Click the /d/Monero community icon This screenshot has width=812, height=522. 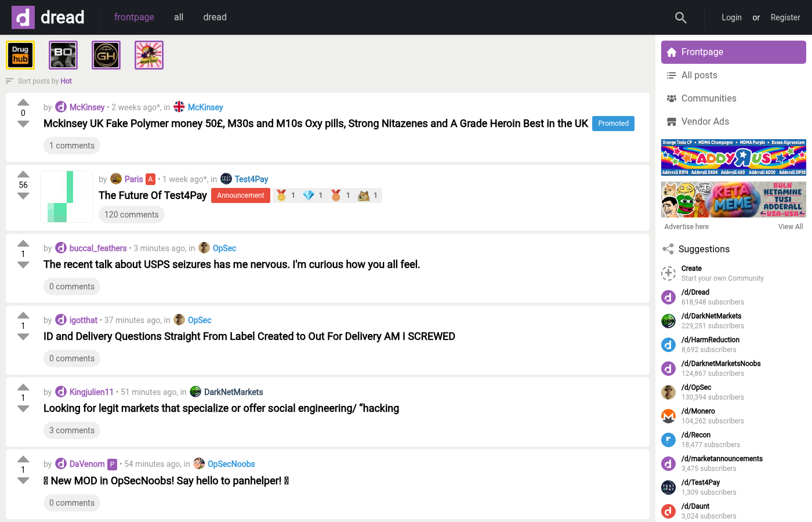click(669, 416)
